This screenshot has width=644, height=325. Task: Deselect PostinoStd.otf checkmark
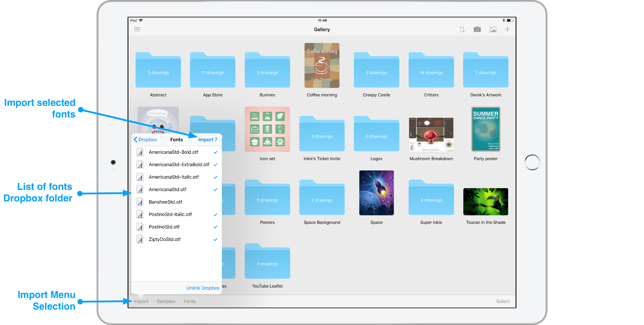point(215,227)
